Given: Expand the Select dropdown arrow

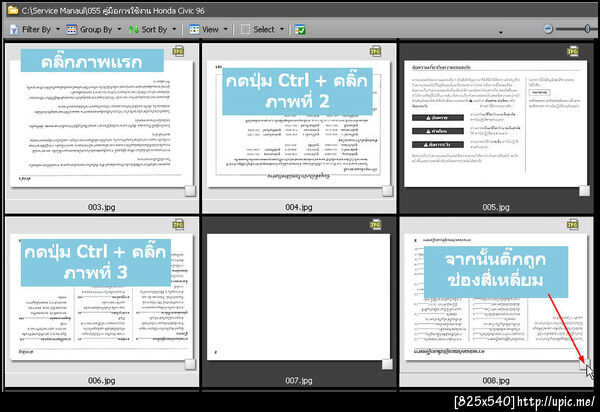Looking at the screenshot, I should [282, 29].
